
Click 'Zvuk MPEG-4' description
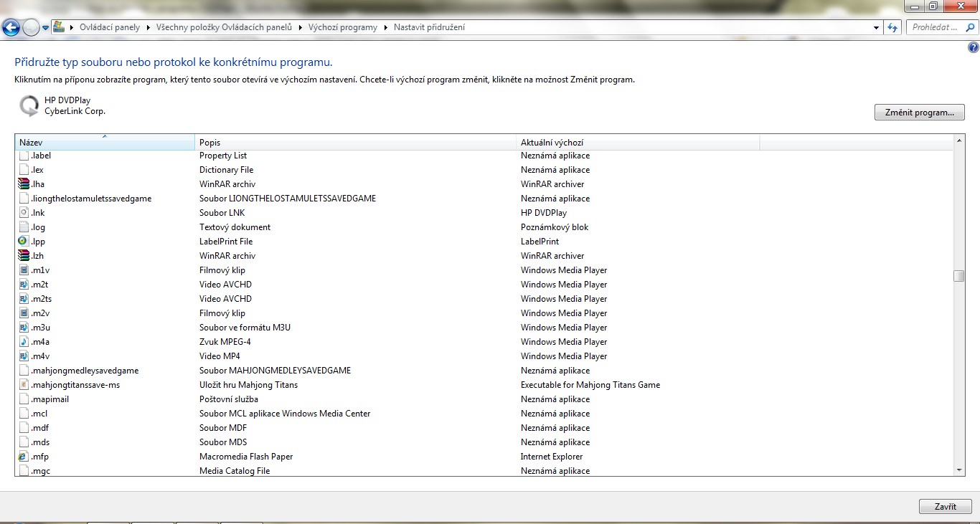pos(225,342)
